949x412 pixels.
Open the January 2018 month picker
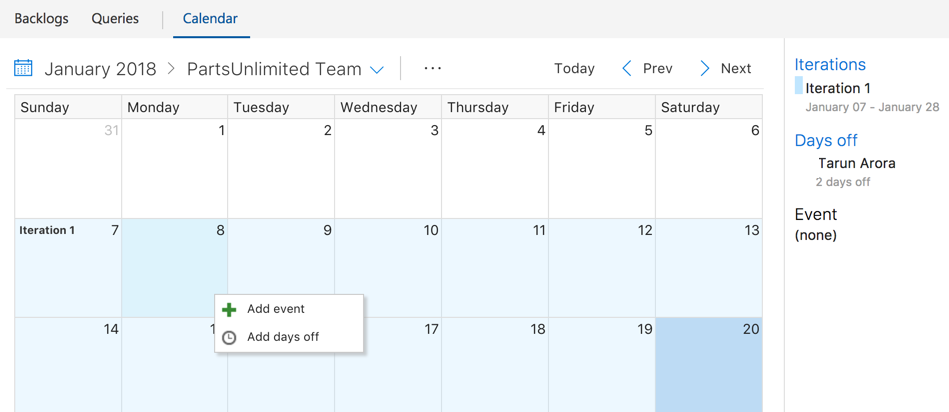(x=100, y=69)
